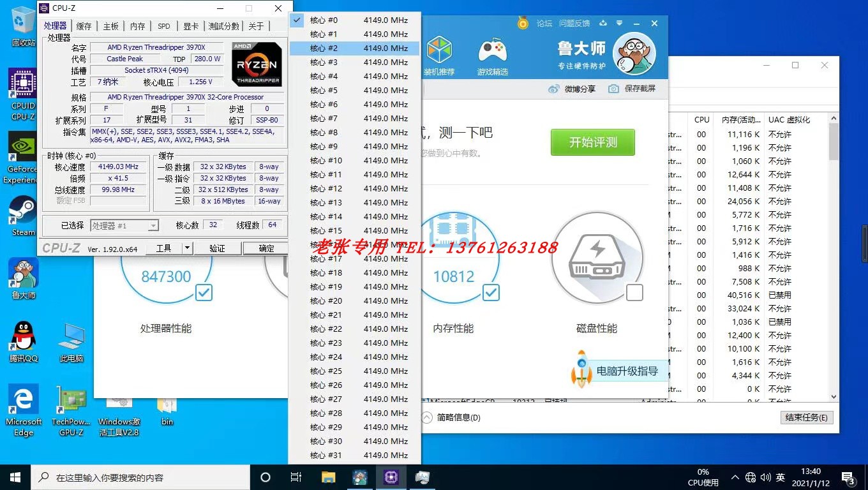Open the CPUID CPU-Z desktop icon
Image resolution: width=868 pixels, height=490 pixels.
24,94
